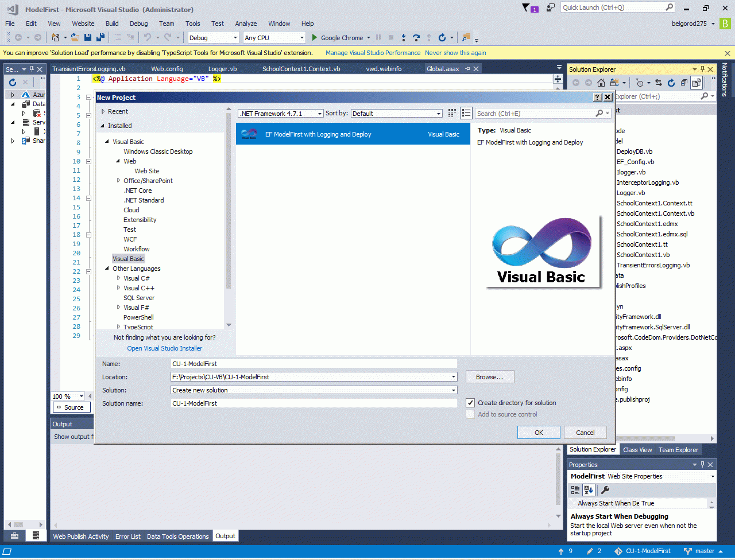
Task: Switch to the Web.config editor tab
Action: (167, 69)
